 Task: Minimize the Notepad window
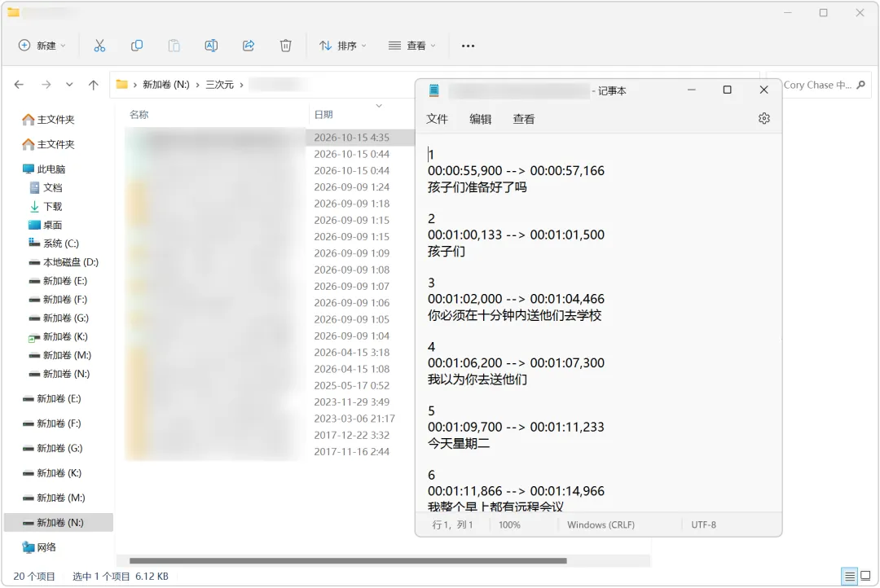692,90
